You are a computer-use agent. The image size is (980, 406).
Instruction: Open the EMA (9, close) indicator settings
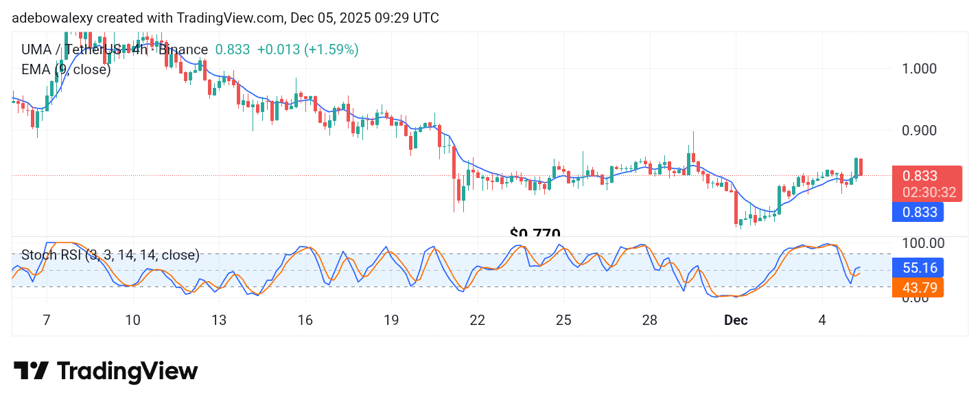[x=65, y=69]
